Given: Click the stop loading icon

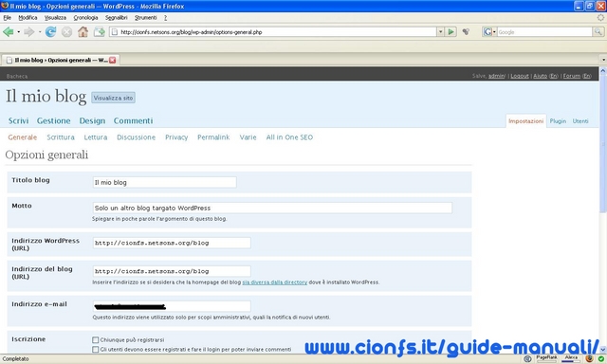Looking at the screenshot, I should tap(66, 31).
